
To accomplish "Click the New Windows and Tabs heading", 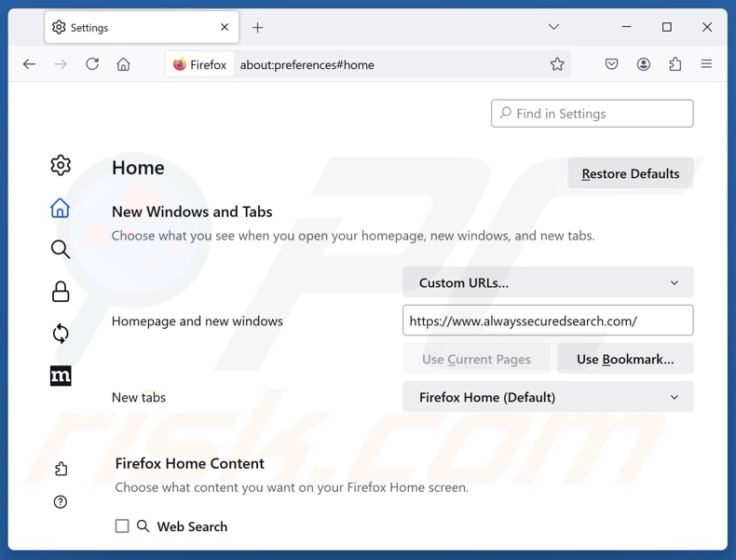I will (x=192, y=212).
